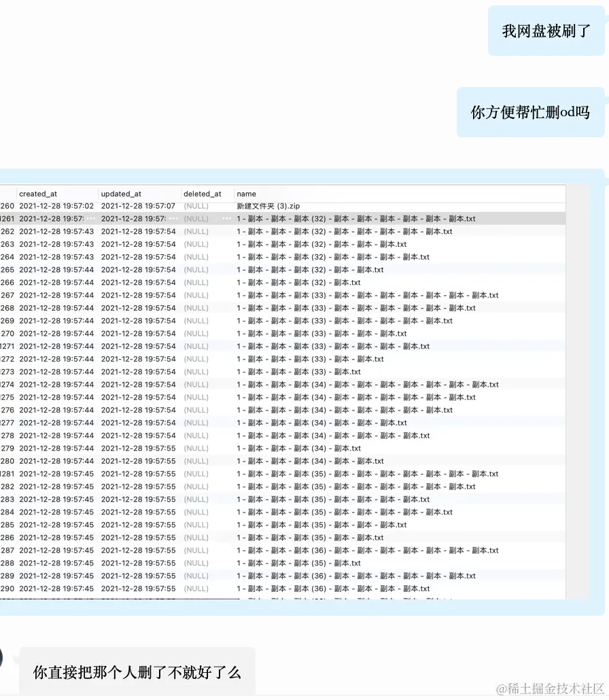Click the updated_at cell in row 286
Screen dimensions: 609x700
coord(138,538)
